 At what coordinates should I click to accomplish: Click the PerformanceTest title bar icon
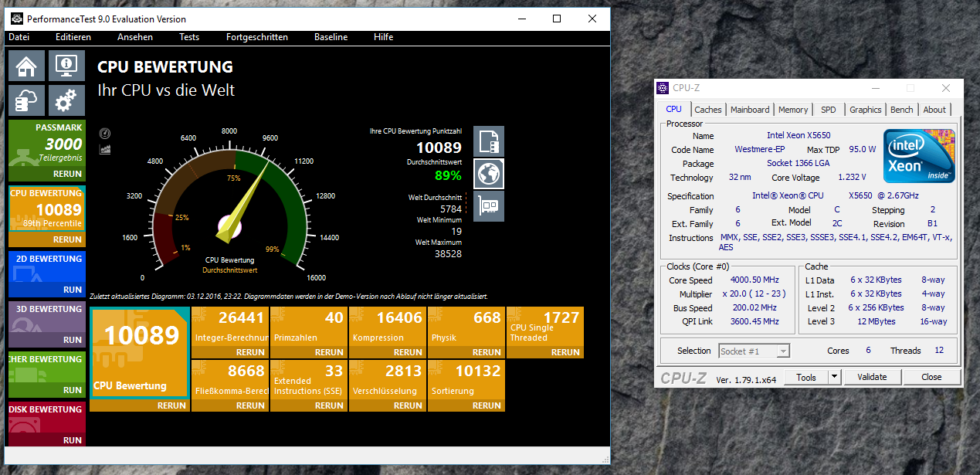16,19
